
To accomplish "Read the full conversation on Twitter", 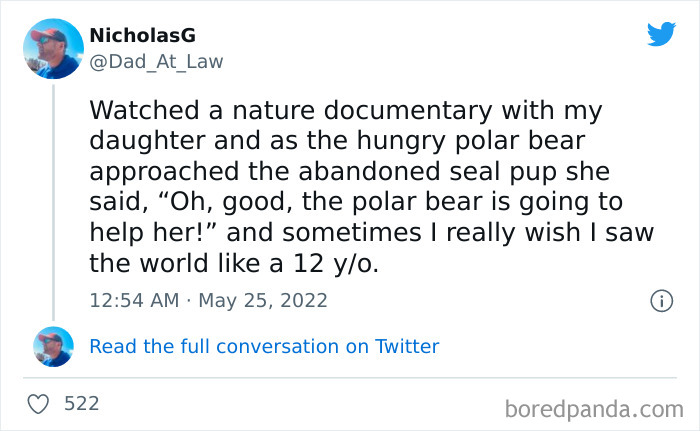I will [264, 347].
